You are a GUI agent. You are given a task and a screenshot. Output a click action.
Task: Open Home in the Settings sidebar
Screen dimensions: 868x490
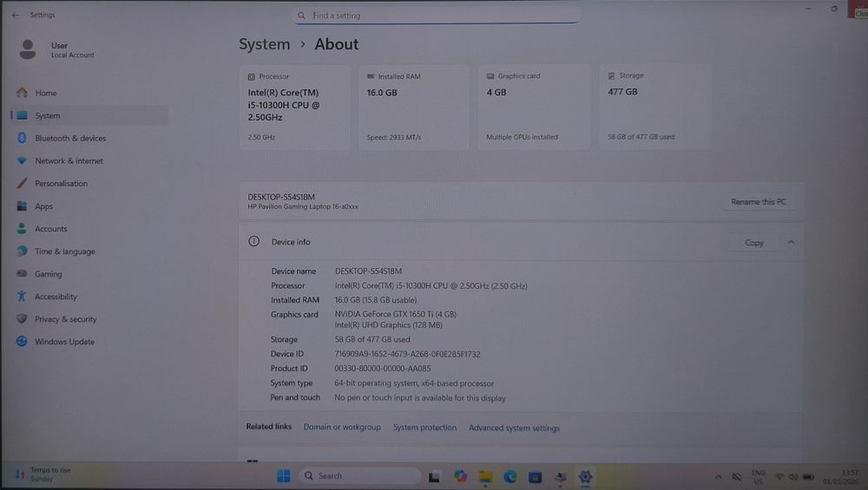click(x=89, y=93)
